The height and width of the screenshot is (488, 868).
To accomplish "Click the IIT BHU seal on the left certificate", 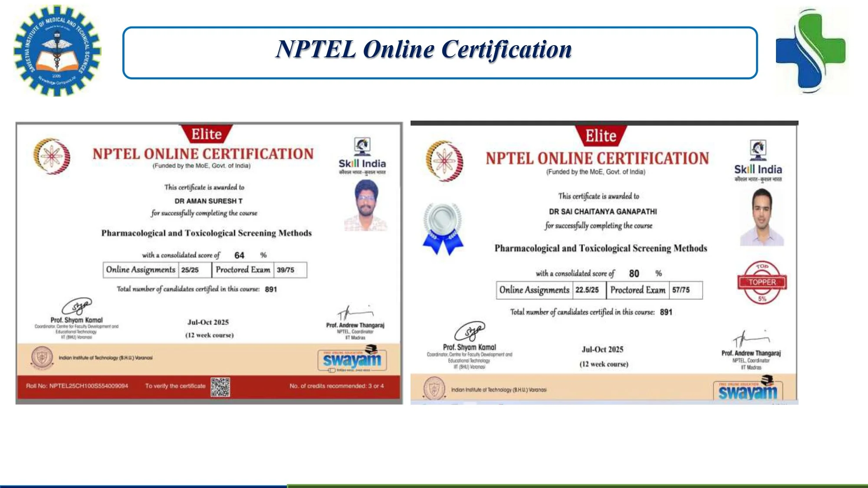I will point(42,358).
